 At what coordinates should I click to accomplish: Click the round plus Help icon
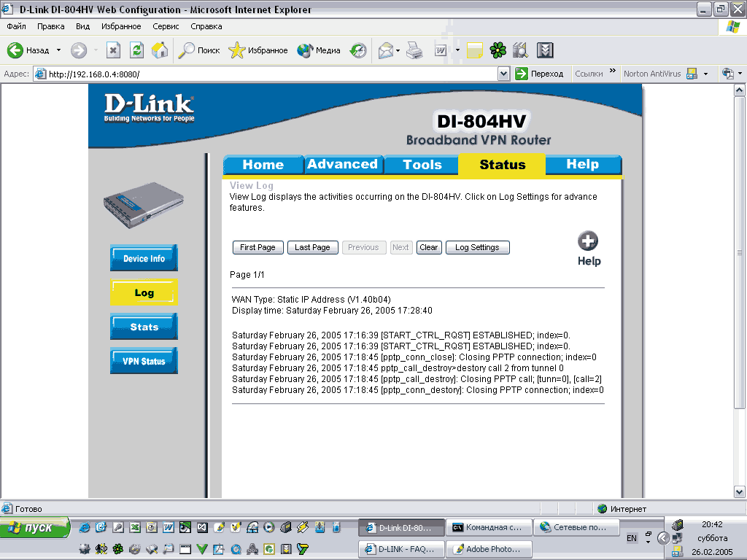pos(588,241)
